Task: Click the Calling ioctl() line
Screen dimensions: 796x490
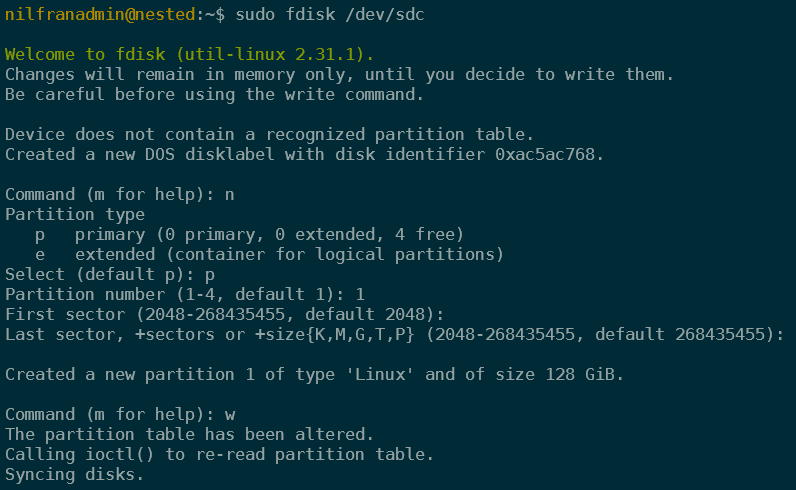Action: click(x=219, y=454)
